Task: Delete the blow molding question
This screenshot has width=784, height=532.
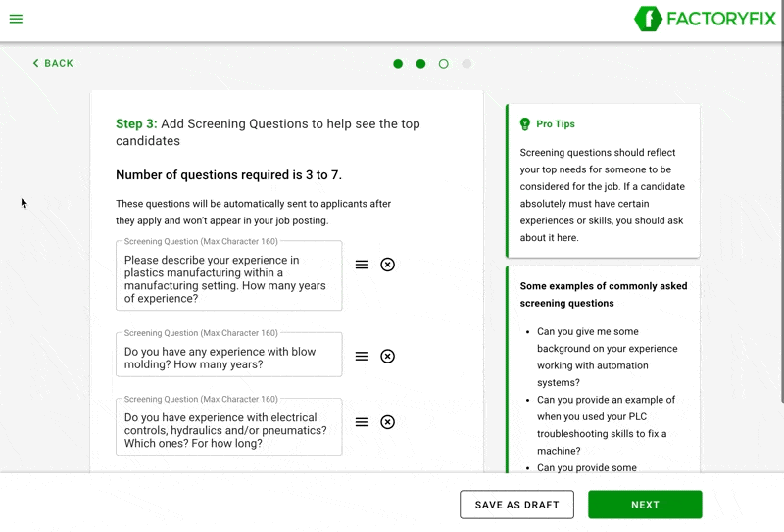Action: point(387,356)
